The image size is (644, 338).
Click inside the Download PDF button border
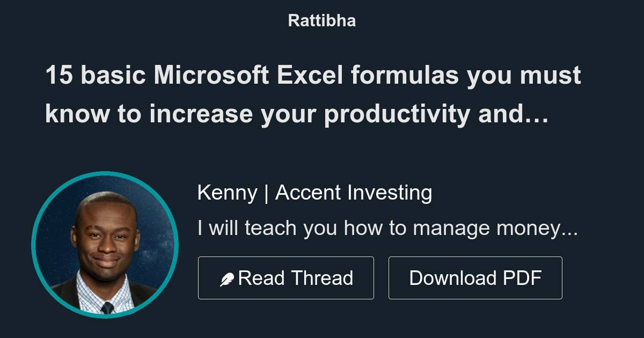tap(475, 277)
